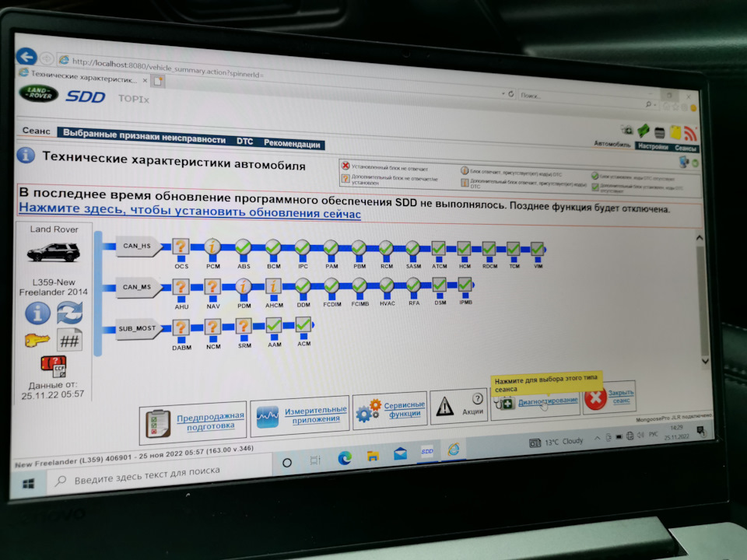Viewport: 747px width, 560px height.
Task: Switch to Рекомендации tab
Action: 292,144
